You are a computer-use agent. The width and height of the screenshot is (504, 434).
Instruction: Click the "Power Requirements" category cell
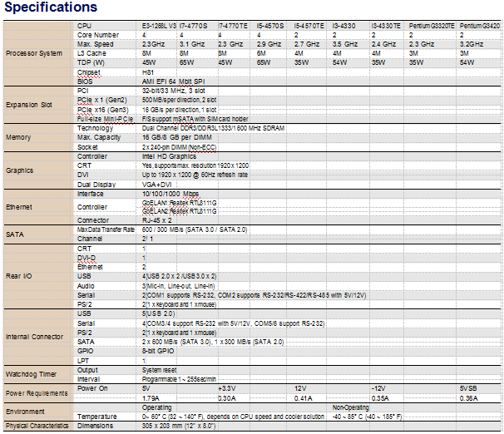point(37,393)
